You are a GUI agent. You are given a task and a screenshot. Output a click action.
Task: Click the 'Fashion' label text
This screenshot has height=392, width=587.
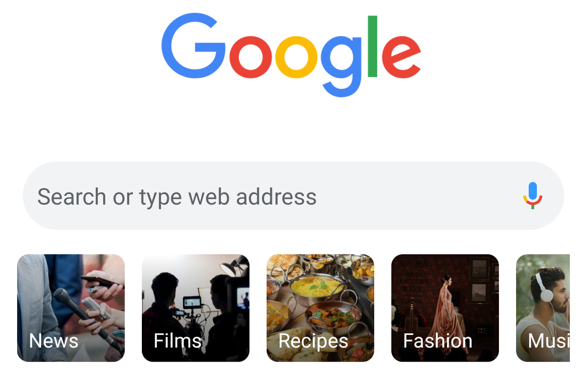438,341
